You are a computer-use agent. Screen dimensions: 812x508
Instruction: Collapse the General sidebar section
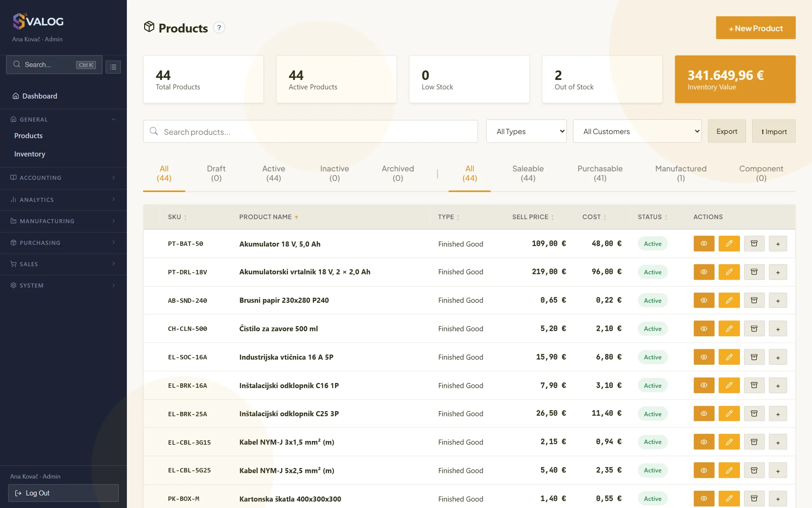[63, 119]
